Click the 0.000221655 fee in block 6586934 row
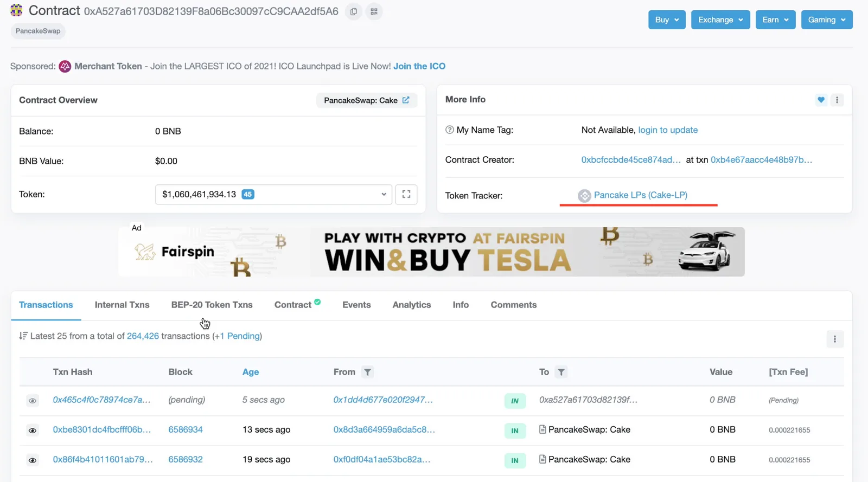The width and height of the screenshot is (868, 482). point(789,430)
